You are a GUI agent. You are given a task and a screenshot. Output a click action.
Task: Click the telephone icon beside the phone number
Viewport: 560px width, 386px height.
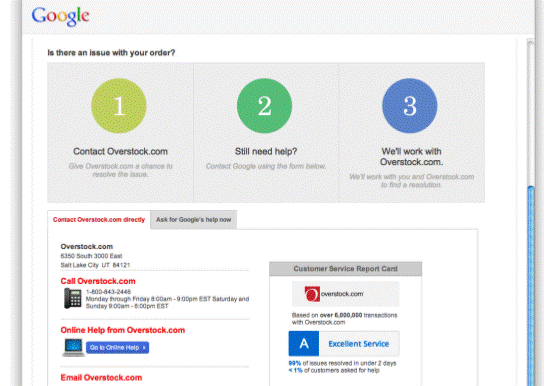click(x=72, y=298)
